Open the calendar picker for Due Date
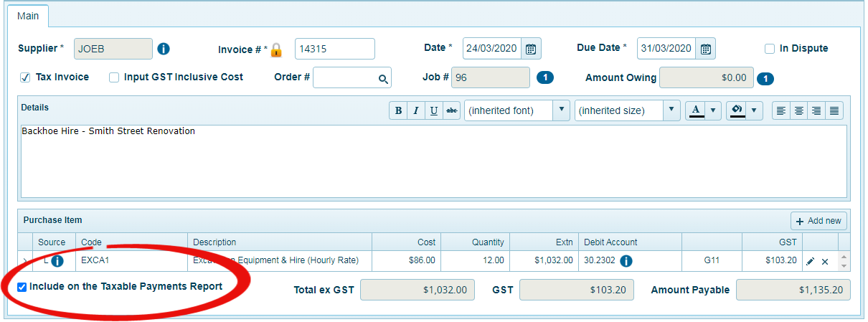868x322 pixels. [706, 49]
